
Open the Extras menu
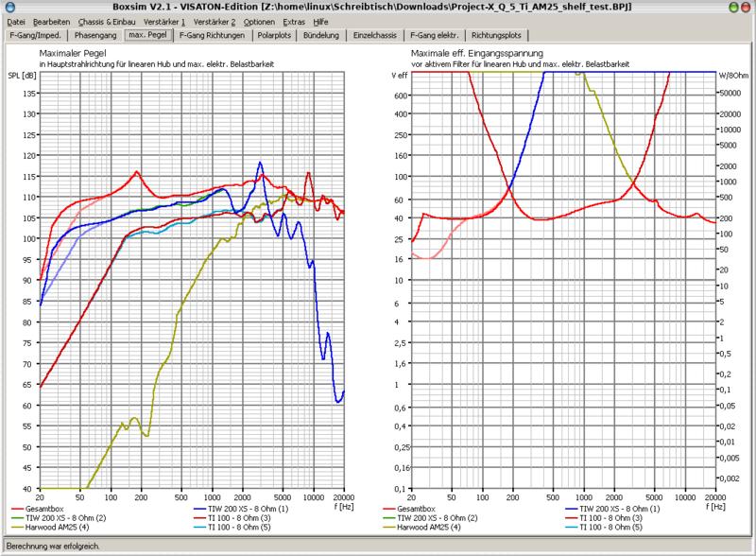[294, 22]
